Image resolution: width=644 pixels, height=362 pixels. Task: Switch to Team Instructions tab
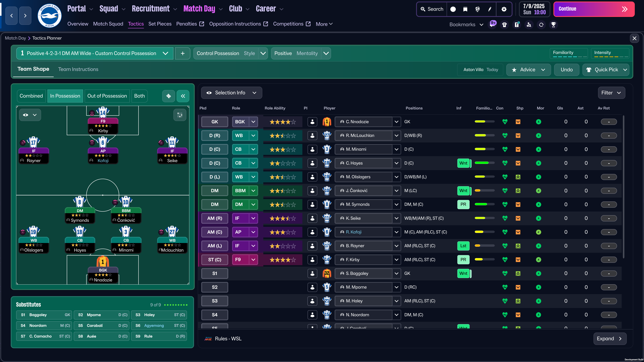pyautogui.click(x=78, y=69)
